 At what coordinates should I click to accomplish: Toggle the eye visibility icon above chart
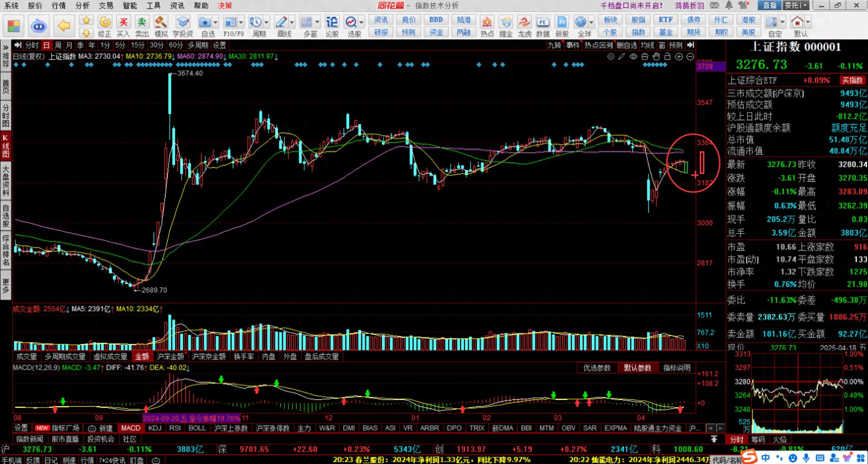(633, 56)
